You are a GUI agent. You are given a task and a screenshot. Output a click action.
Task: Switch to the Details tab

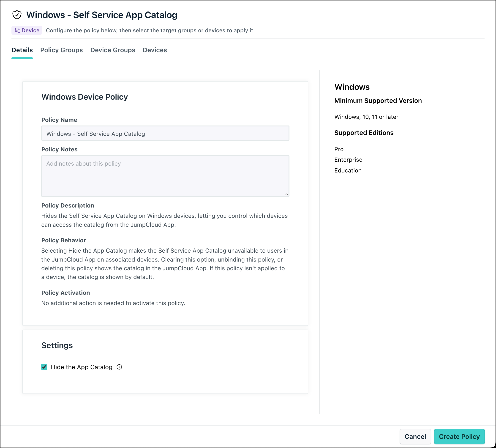(x=22, y=50)
